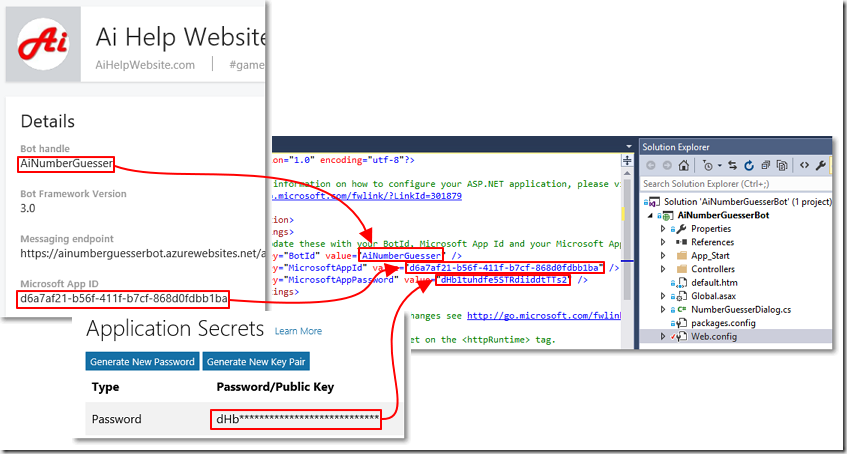Click the AiNumberGuesserBot project globe icon

[666, 215]
